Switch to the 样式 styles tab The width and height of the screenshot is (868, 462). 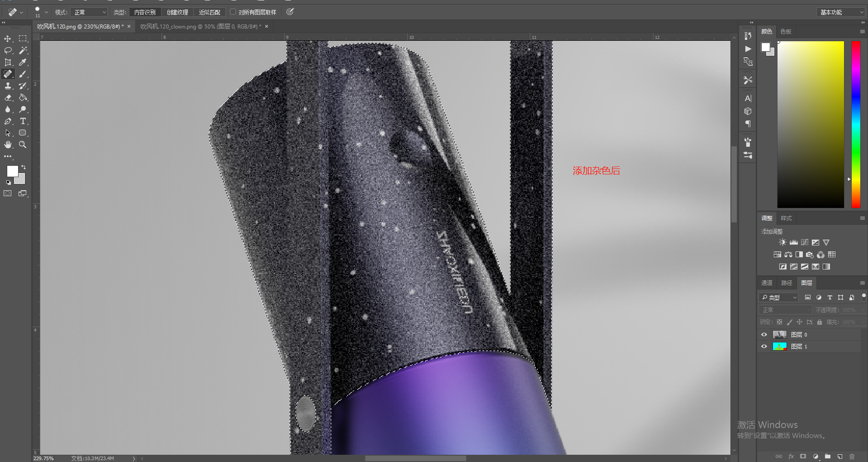pos(787,218)
